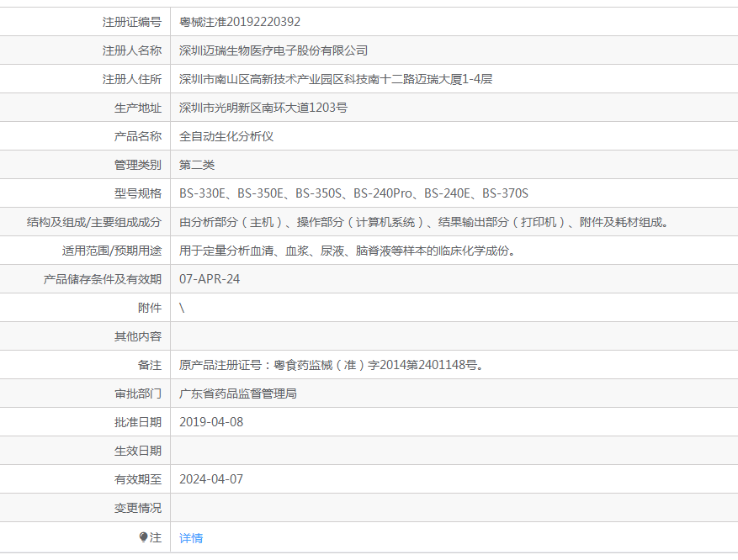Click the backslash value in 附件 row
The height and width of the screenshot is (560, 738).
click(182, 308)
